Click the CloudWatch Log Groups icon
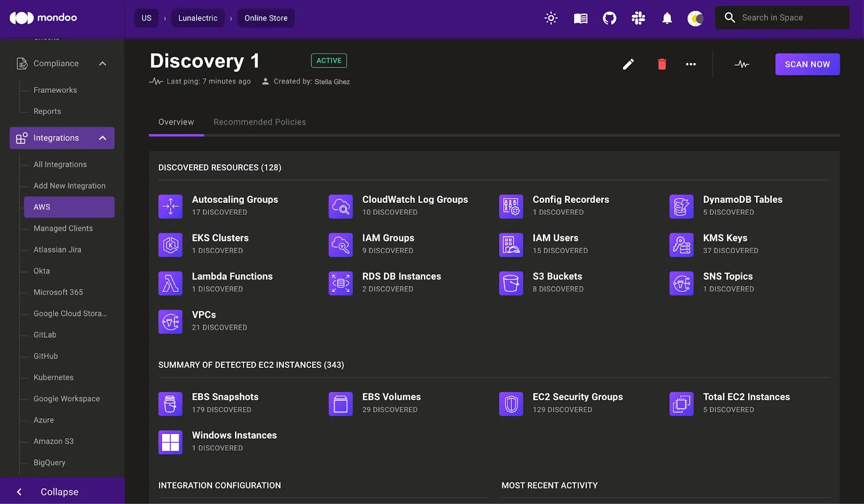 click(341, 206)
